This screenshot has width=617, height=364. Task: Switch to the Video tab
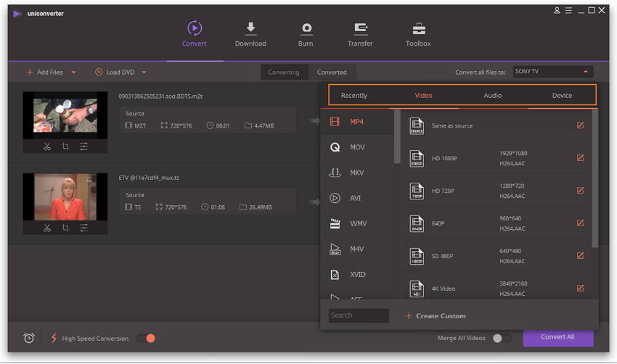pyautogui.click(x=423, y=96)
